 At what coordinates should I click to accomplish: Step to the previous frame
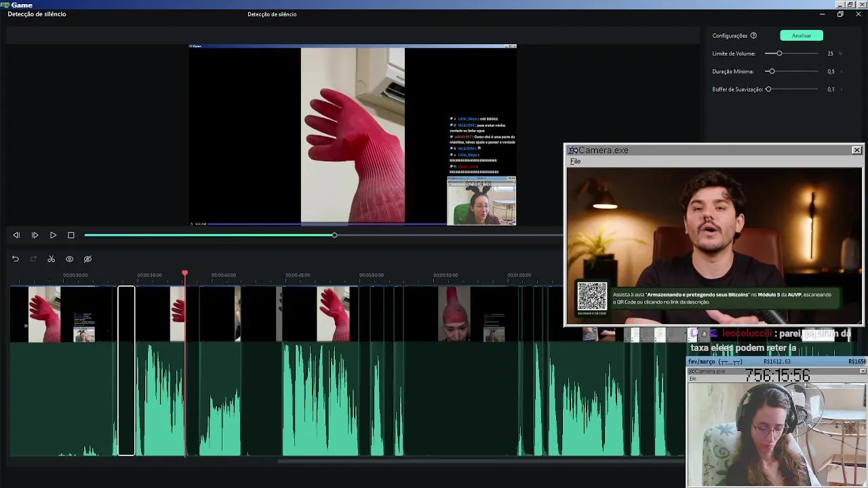(x=16, y=235)
